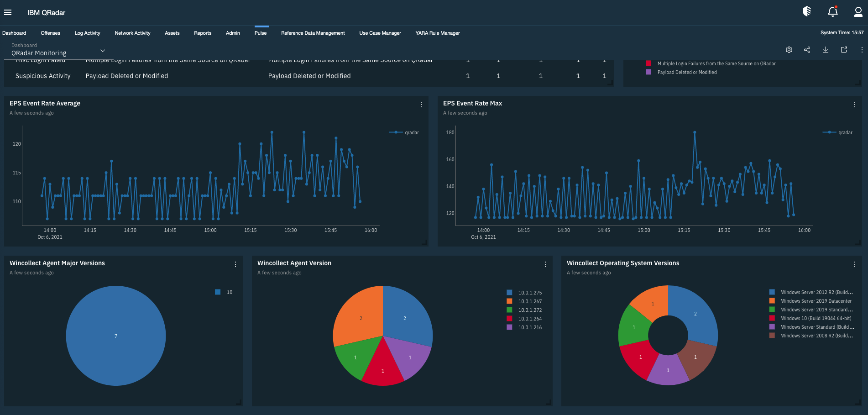Open the main navigation hamburger menu
Image resolution: width=868 pixels, height=415 pixels.
coord(8,12)
